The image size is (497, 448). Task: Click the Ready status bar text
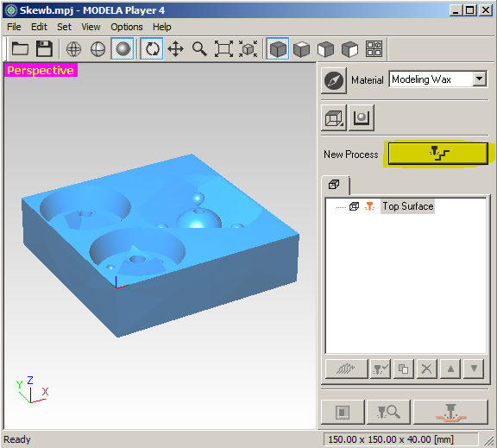click(17, 439)
